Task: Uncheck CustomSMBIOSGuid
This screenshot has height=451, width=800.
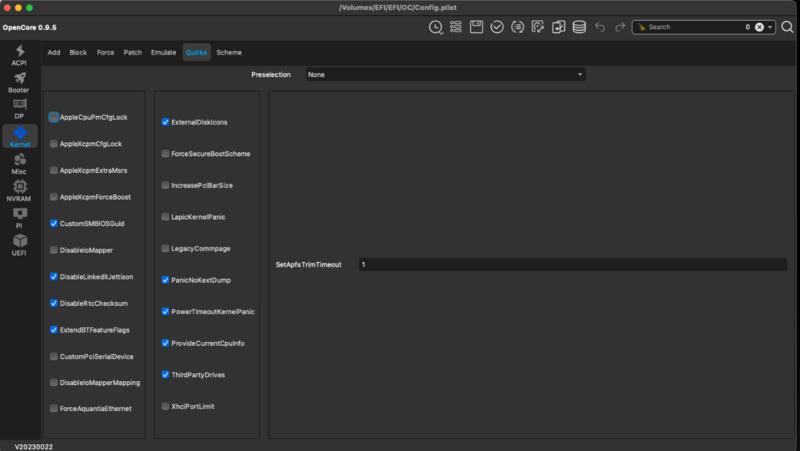Action: click(54, 223)
